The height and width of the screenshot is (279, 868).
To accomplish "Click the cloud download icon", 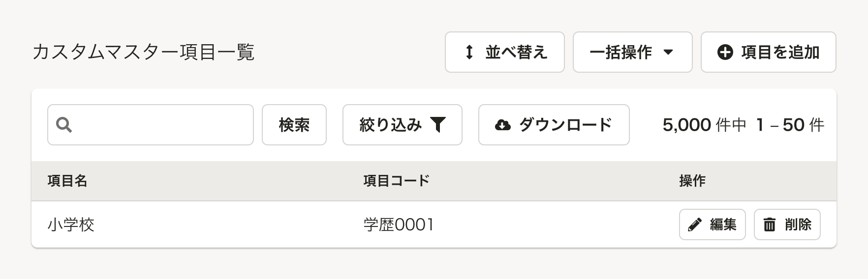I will [502, 125].
